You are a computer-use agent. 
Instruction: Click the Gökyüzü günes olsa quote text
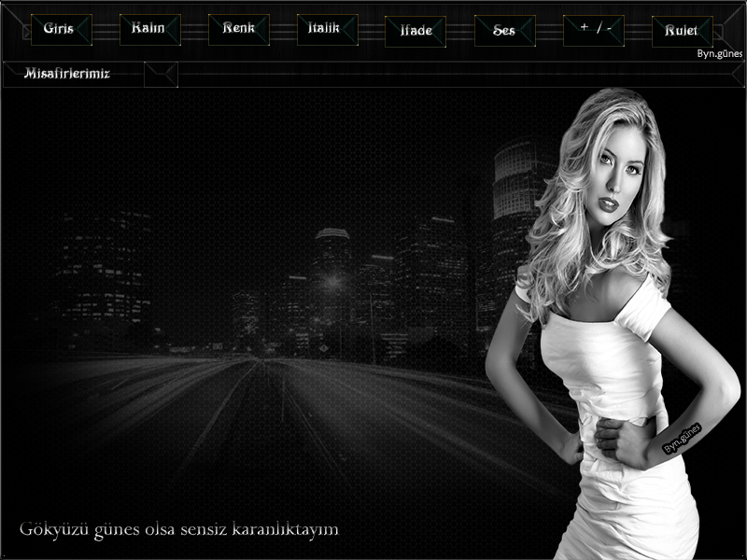[178, 529]
